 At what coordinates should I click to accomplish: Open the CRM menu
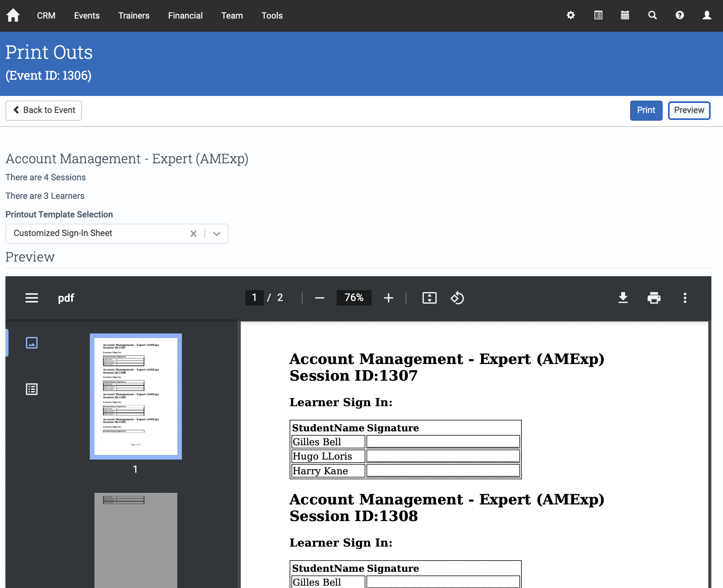click(46, 15)
